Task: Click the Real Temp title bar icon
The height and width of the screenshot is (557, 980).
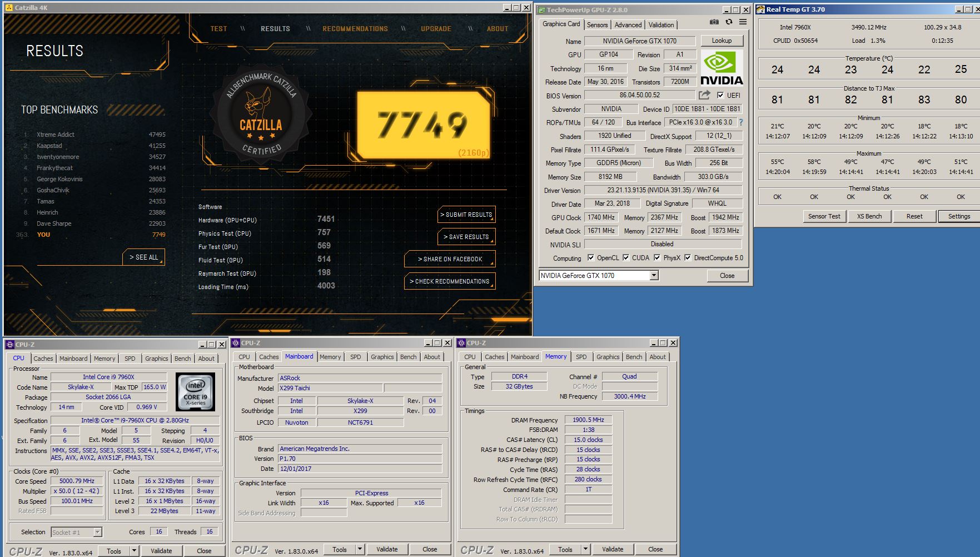Action: click(x=761, y=9)
